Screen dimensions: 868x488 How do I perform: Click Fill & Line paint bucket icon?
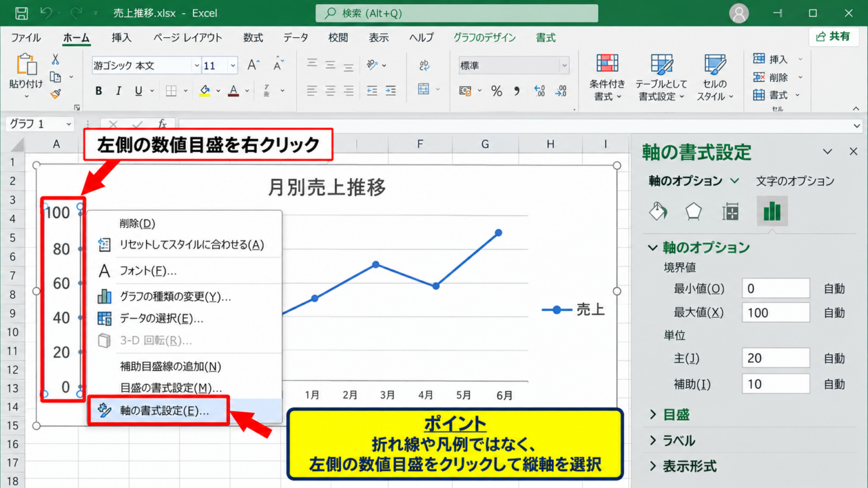tap(658, 211)
